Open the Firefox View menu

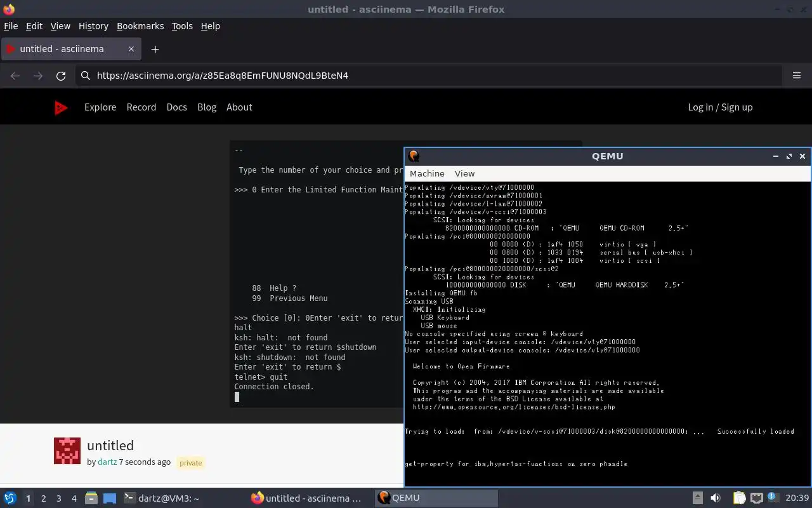pyautogui.click(x=60, y=26)
